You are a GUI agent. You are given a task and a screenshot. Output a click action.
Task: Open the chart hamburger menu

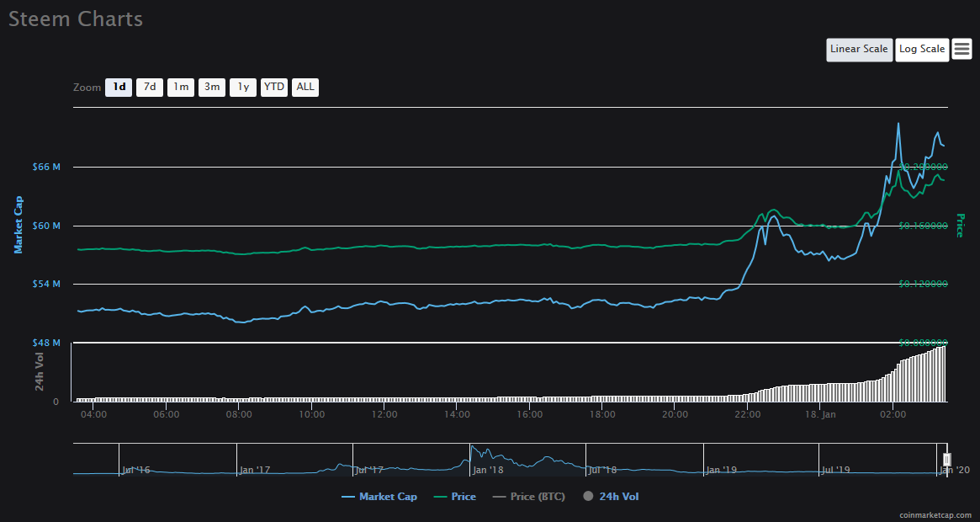pos(961,49)
